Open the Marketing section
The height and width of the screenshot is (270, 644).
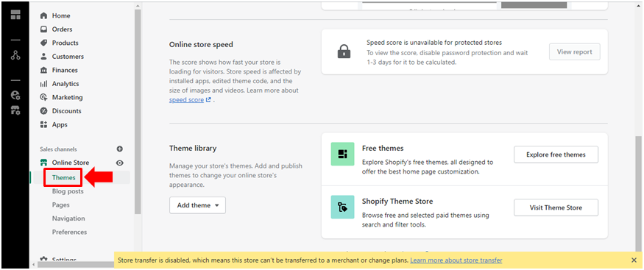click(x=68, y=97)
